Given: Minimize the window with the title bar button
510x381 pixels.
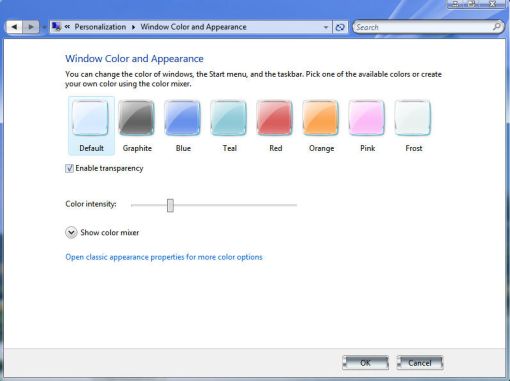Looking at the screenshot, I should [456, 4].
